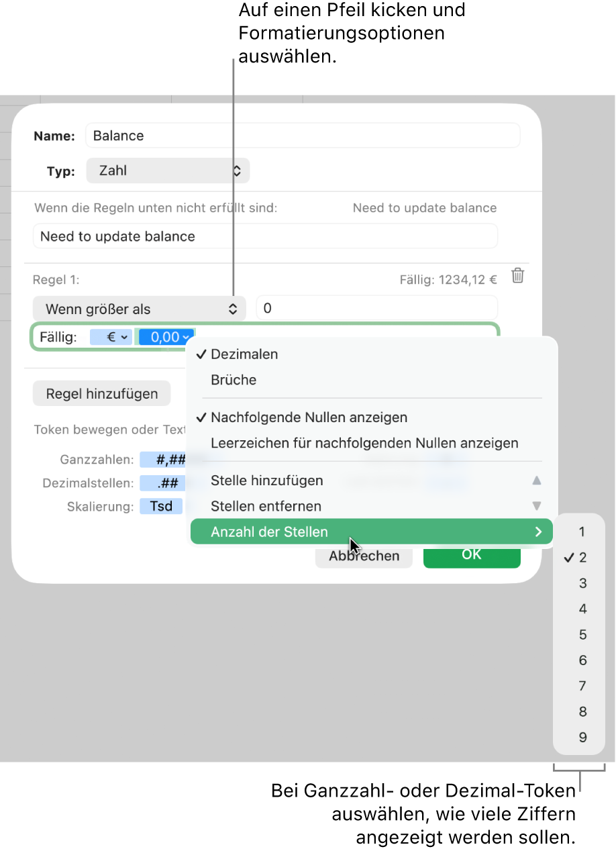This screenshot has height=851, width=616.
Task: Click into the Name field containing Balance
Action: (303, 136)
